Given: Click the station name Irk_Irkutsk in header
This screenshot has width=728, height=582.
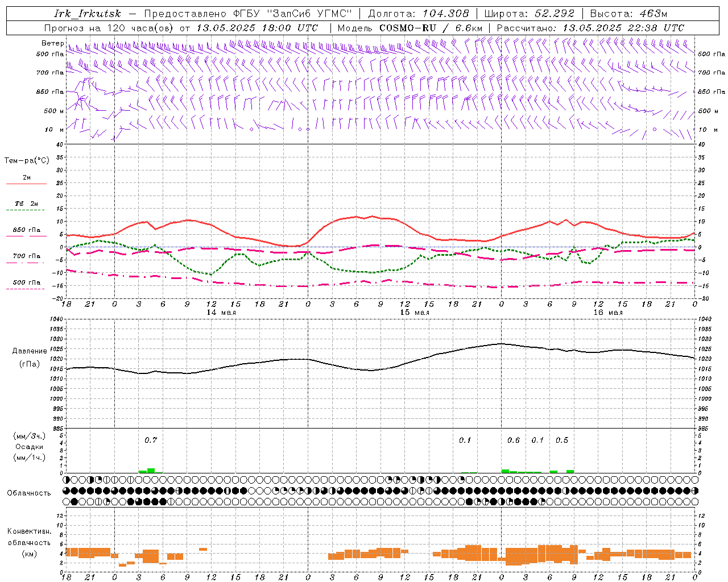Looking at the screenshot, I should (x=88, y=14).
